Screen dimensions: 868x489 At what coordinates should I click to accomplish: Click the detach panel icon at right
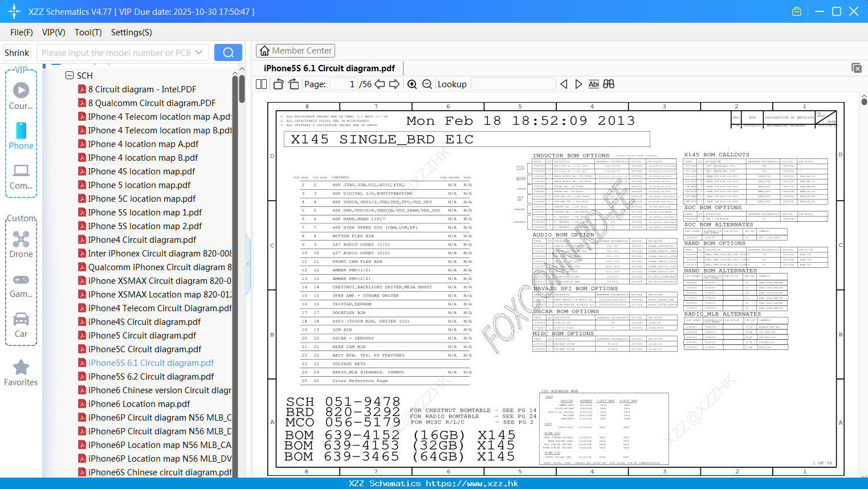pos(857,68)
